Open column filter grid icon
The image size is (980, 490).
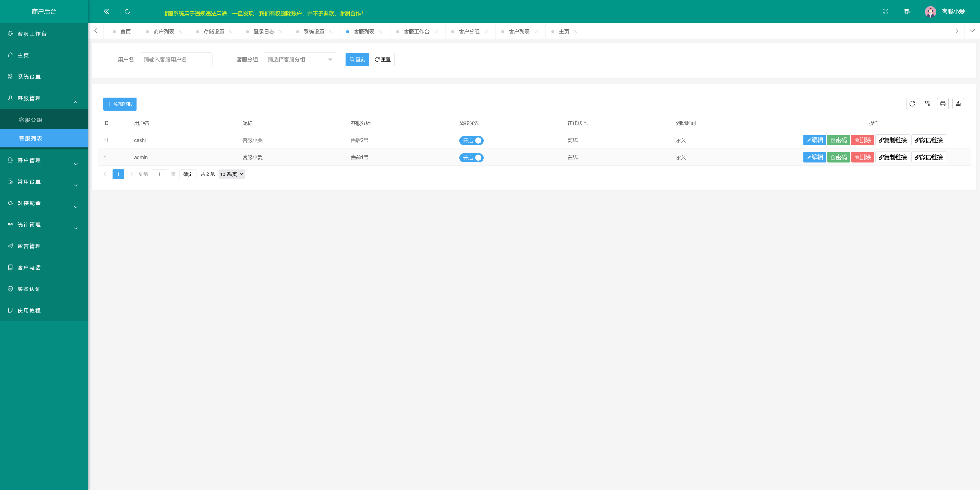click(x=927, y=103)
